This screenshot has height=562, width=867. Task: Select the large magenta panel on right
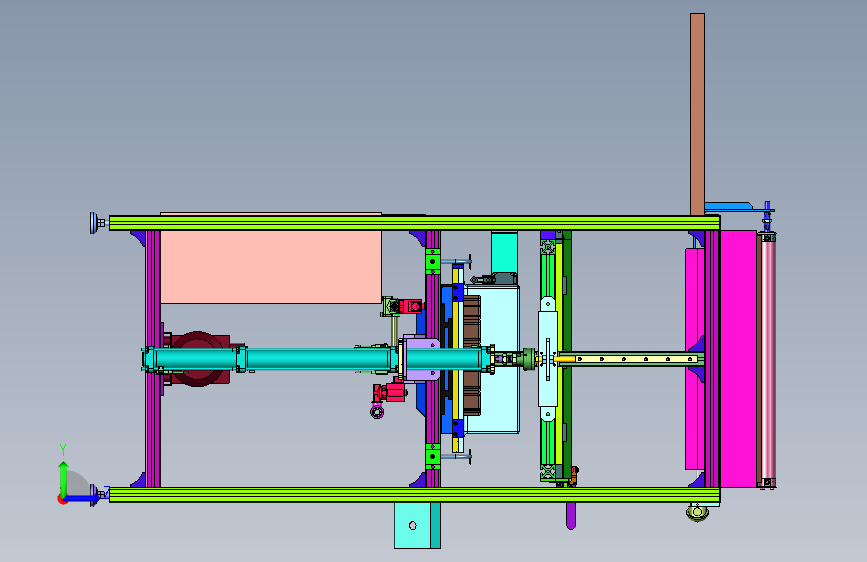(x=738, y=358)
